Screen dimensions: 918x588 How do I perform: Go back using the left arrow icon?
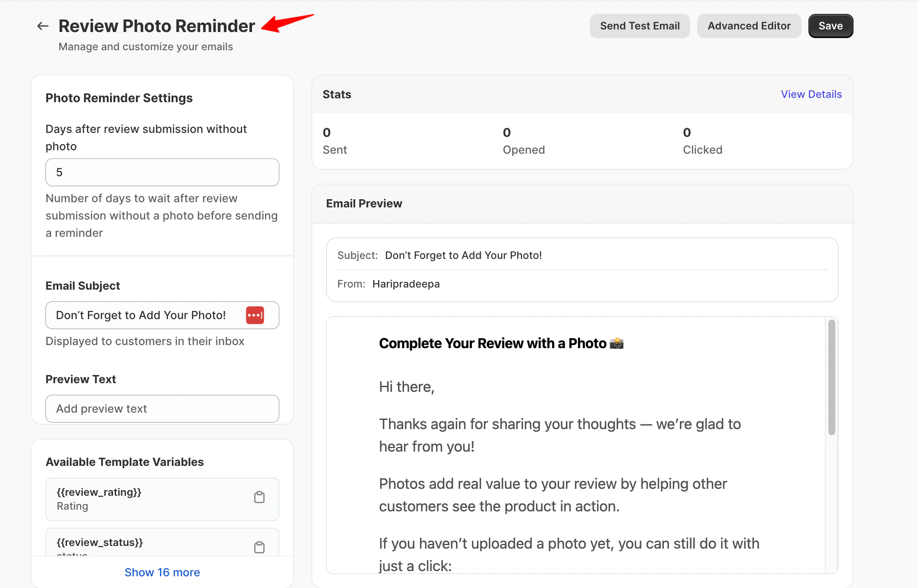tap(42, 26)
